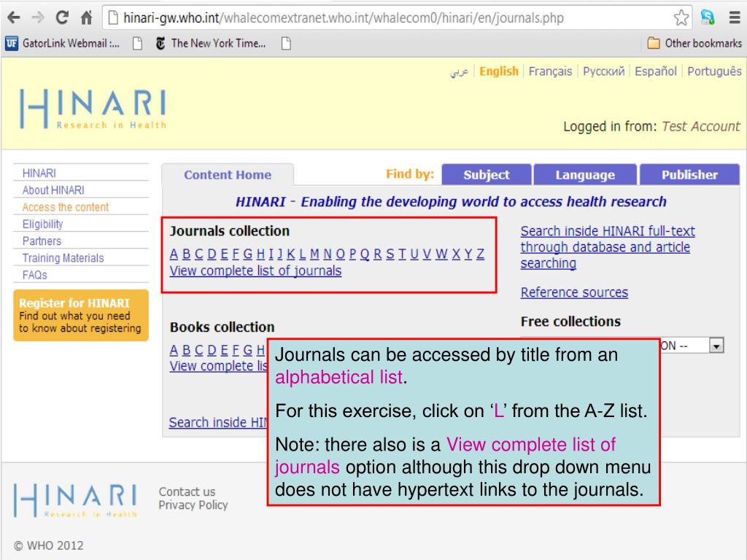Viewport: 747px width, 560px height.
Task: Click the browser Back arrow
Action: [14, 18]
